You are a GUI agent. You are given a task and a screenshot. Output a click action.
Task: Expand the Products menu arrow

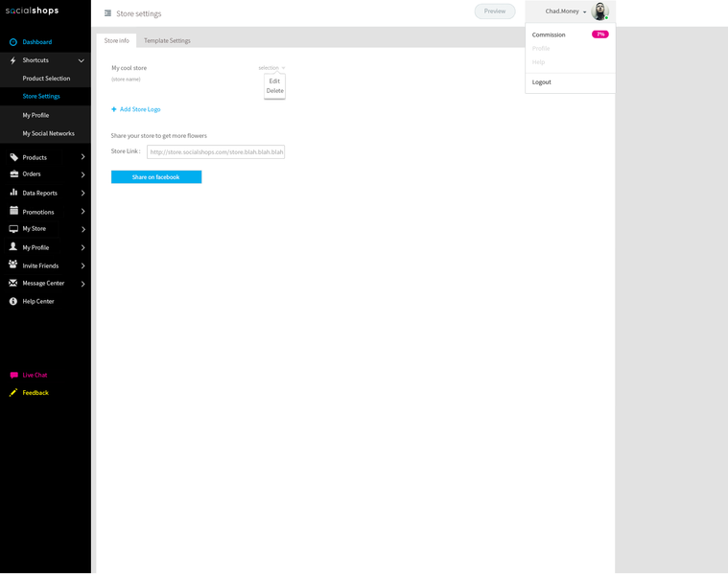pyautogui.click(x=83, y=157)
